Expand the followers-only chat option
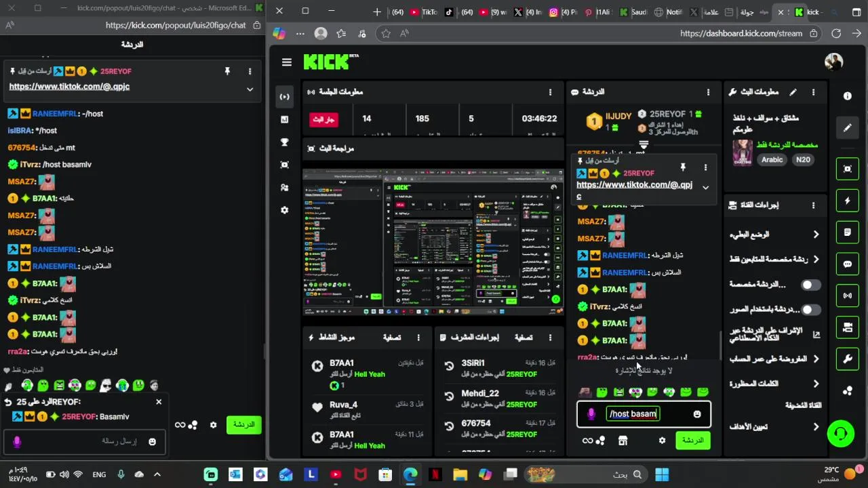 click(x=816, y=260)
